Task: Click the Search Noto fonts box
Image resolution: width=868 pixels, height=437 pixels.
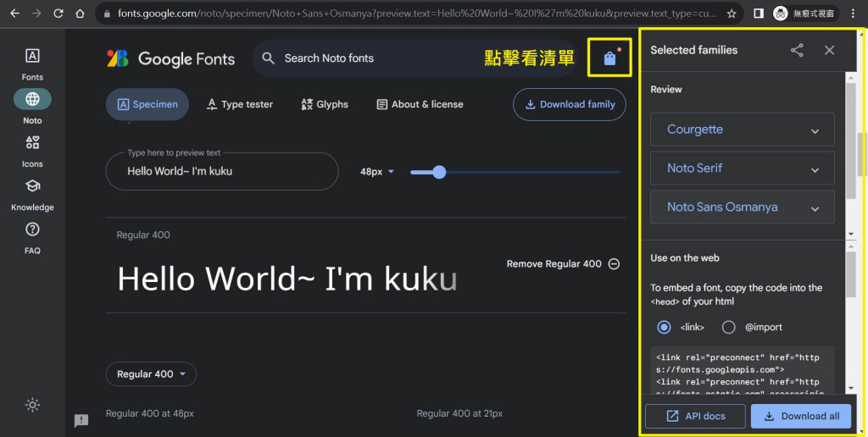Action: click(x=414, y=58)
